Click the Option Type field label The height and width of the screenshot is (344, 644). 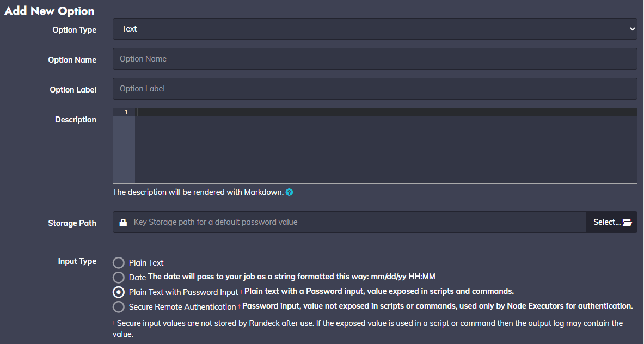click(x=74, y=30)
